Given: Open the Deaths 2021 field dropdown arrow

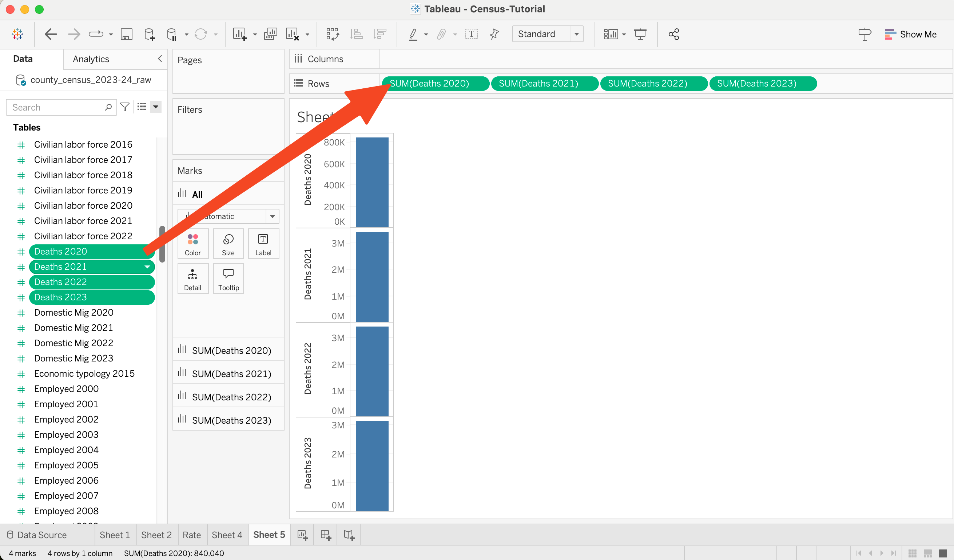Looking at the screenshot, I should pyautogui.click(x=147, y=267).
